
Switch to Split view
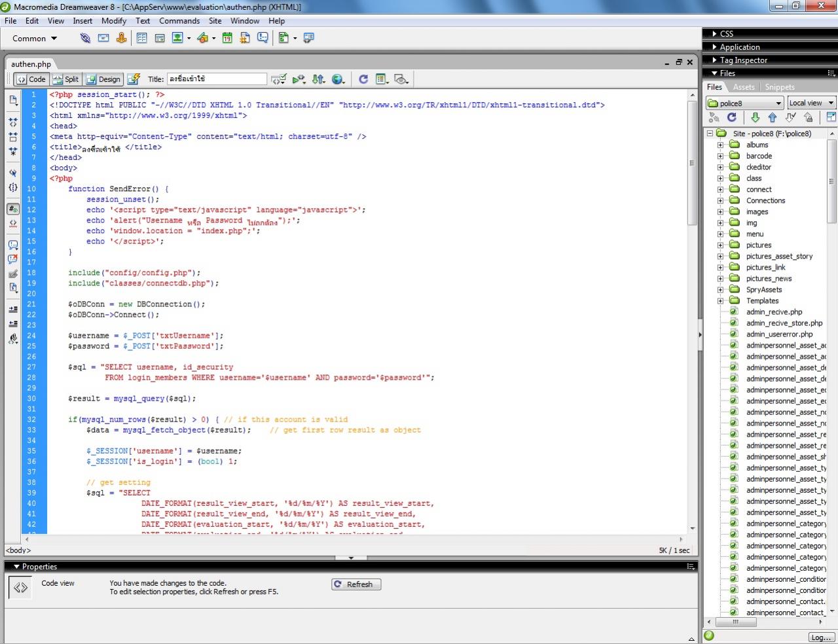coord(65,79)
